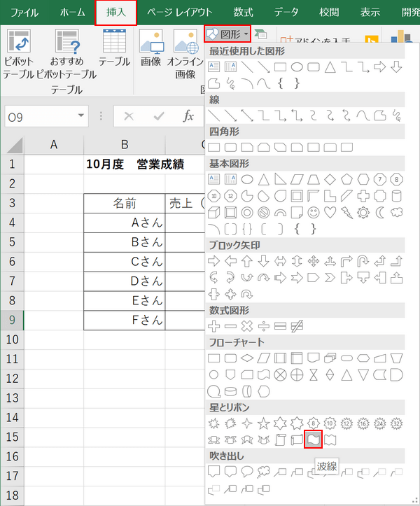
Task: Select the Double Wave shape
Action: point(330,440)
